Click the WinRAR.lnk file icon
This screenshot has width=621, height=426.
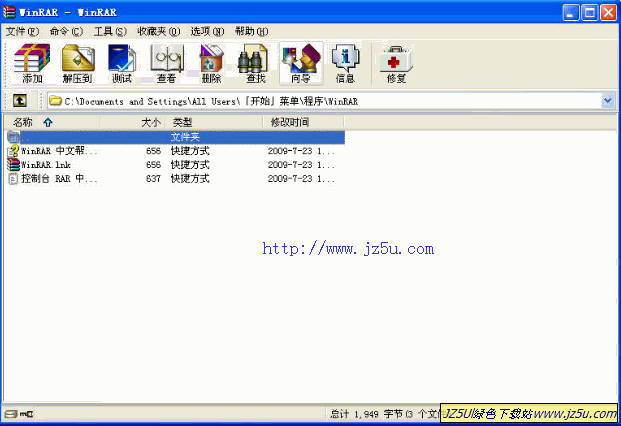pos(13,165)
